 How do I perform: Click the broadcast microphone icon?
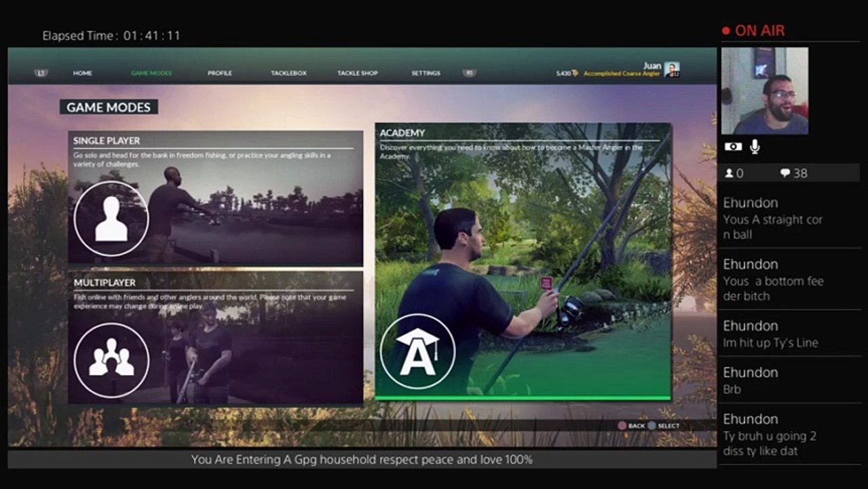pyautogui.click(x=755, y=147)
